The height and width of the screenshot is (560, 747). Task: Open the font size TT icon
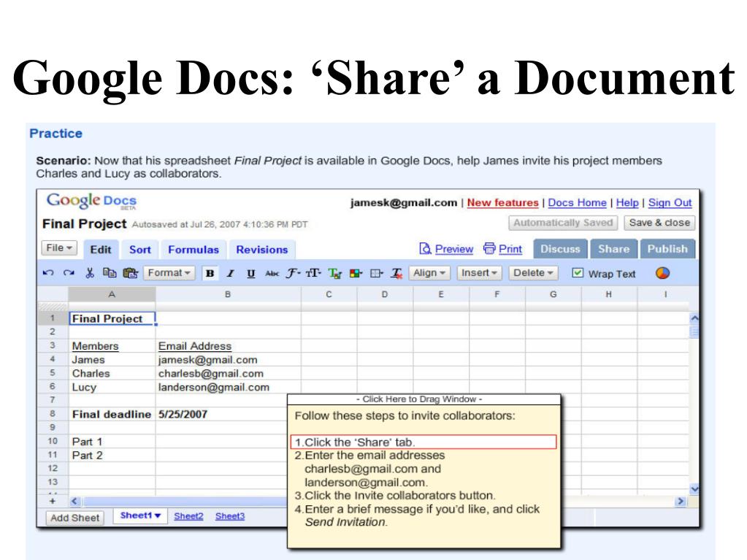point(313,273)
